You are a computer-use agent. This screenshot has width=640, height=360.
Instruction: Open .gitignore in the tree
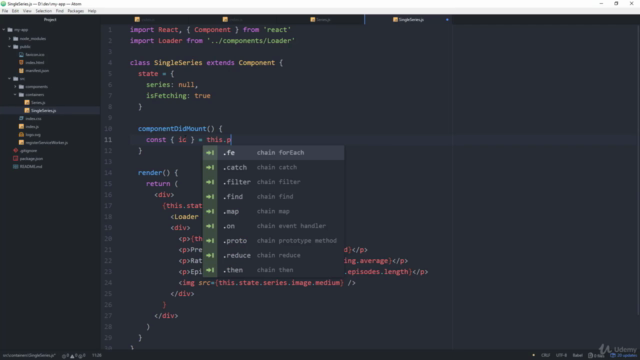click(x=28, y=151)
